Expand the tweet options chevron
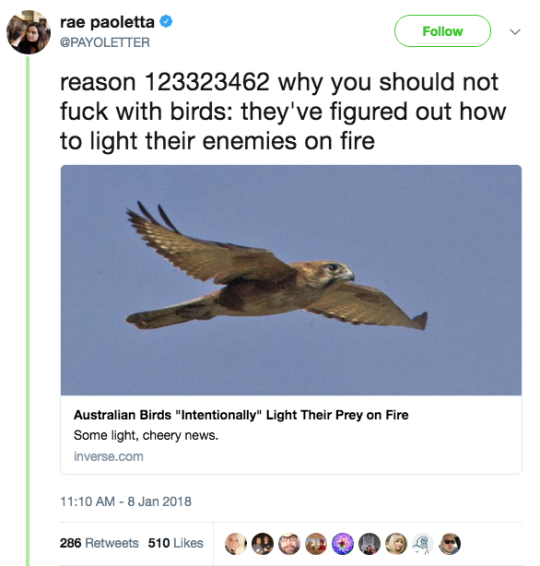This screenshot has width=540, height=566. [515, 32]
